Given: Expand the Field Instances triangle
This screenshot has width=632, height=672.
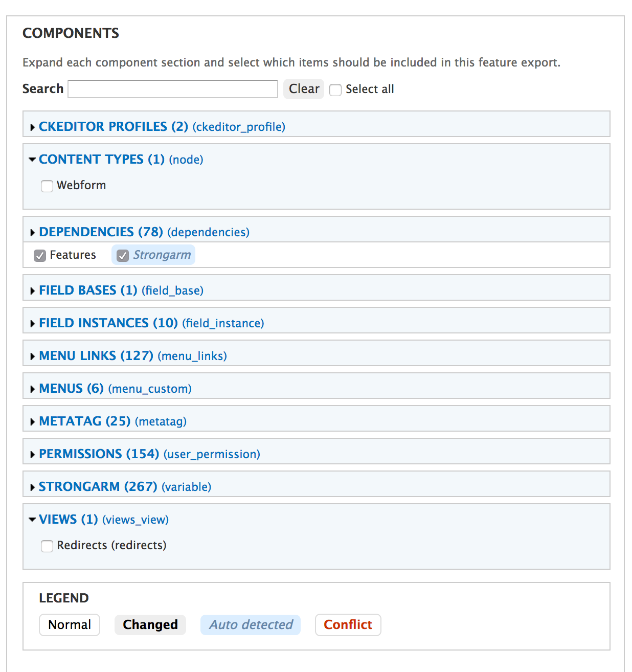Looking at the screenshot, I should (33, 323).
